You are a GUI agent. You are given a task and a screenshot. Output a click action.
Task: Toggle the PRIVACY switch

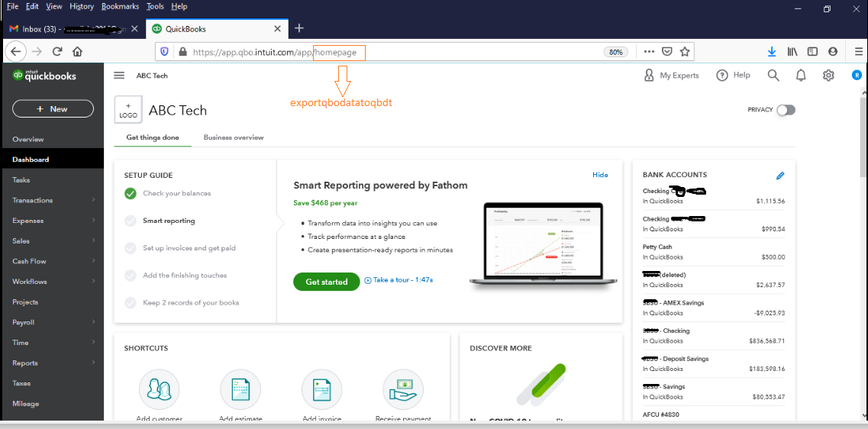786,110
